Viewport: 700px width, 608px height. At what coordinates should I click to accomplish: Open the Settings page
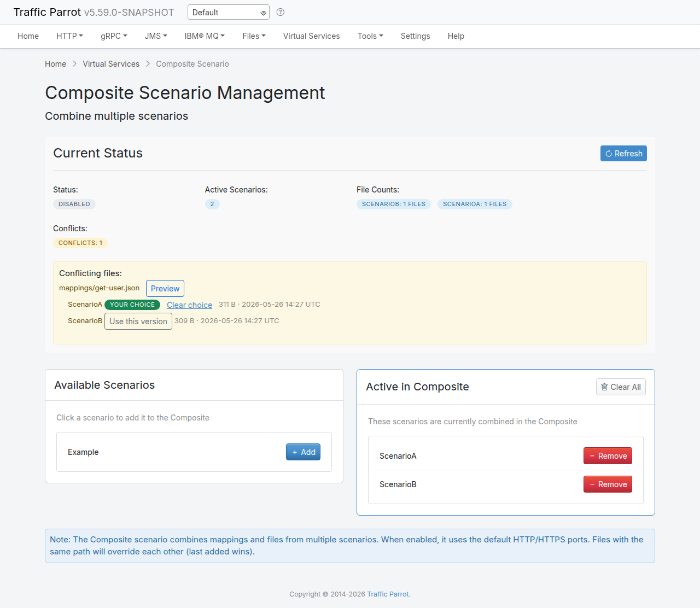[x=415, y=36]
